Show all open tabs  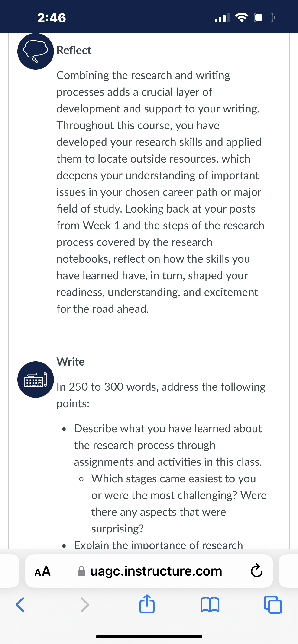pyautogui.click(x=273, y=605)
